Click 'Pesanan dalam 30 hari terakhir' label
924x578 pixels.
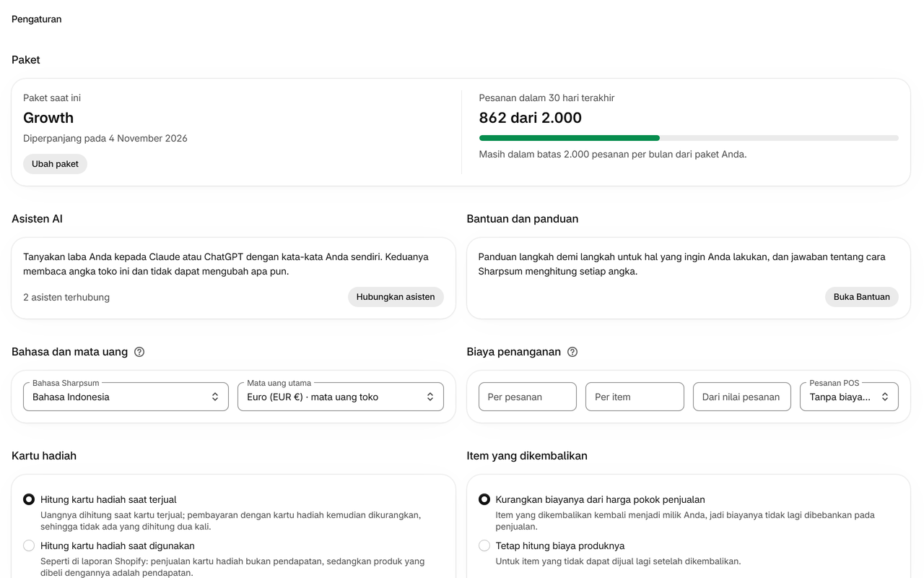547,98
